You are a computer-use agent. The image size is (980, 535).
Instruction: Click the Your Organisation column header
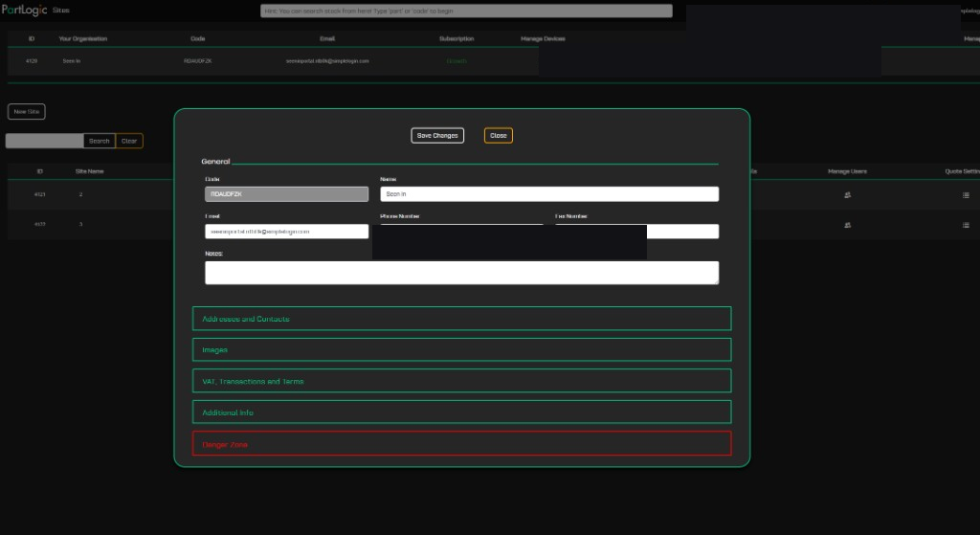click(82, 38)
